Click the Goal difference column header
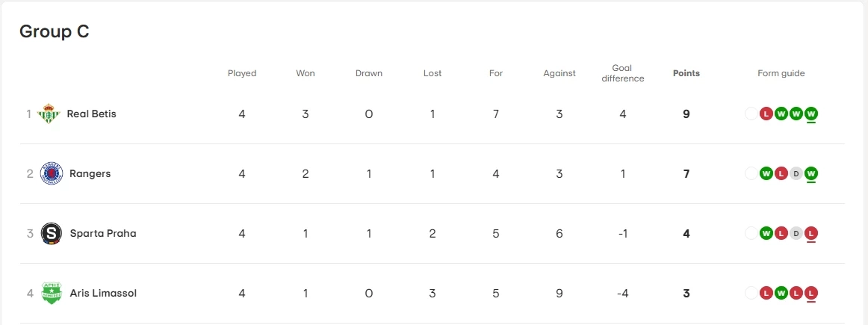This screenshot has height=325, width=868. [x=622, y=73]
